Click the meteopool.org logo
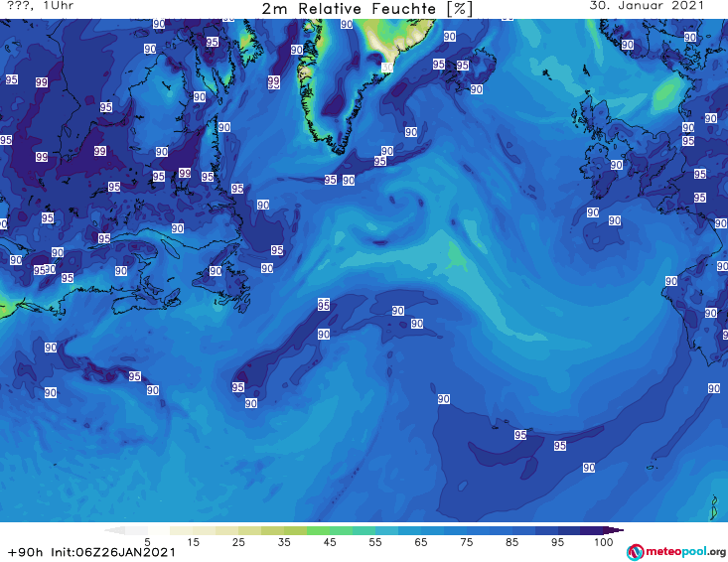The image size is (728, 562). pyautogui.click(x=676, y=552)
